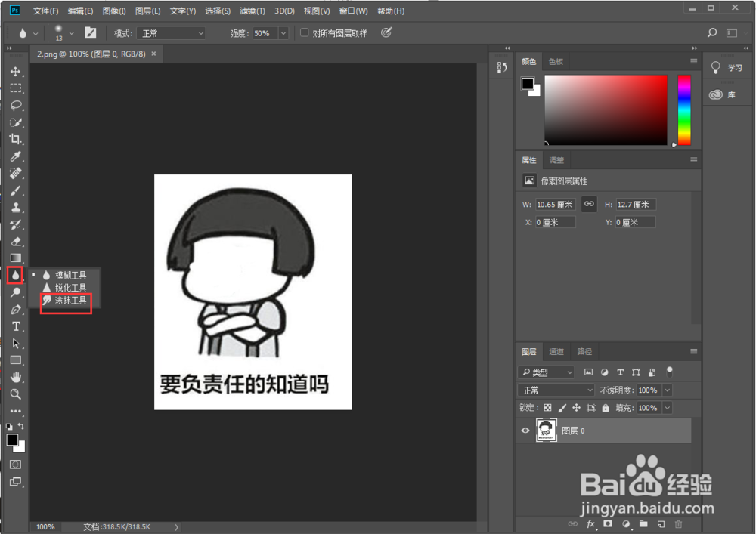Select the Brush tool

click(15, 190)
